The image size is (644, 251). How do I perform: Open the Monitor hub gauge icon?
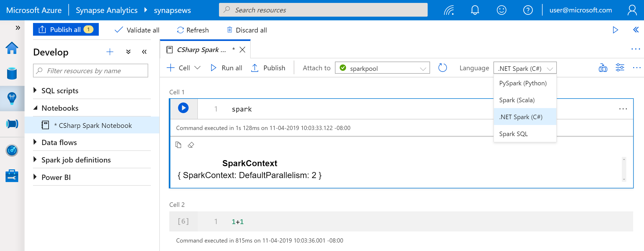[x=12, y=150]
